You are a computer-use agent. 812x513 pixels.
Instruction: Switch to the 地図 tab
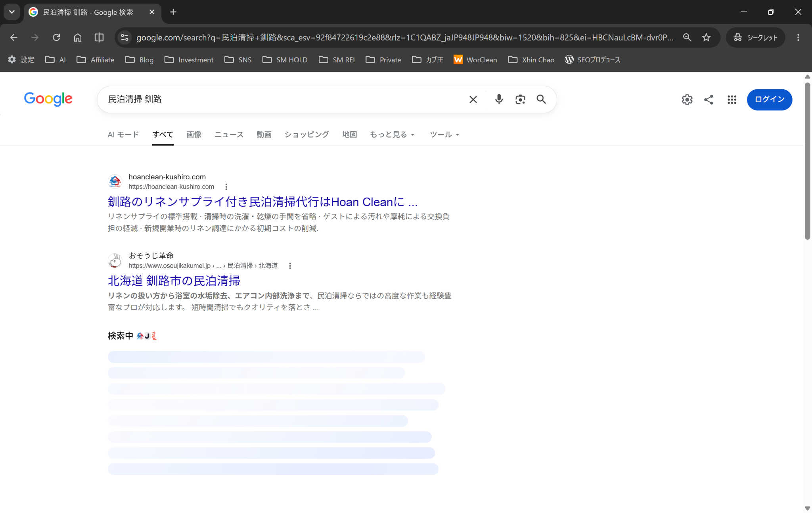[350, 134]
